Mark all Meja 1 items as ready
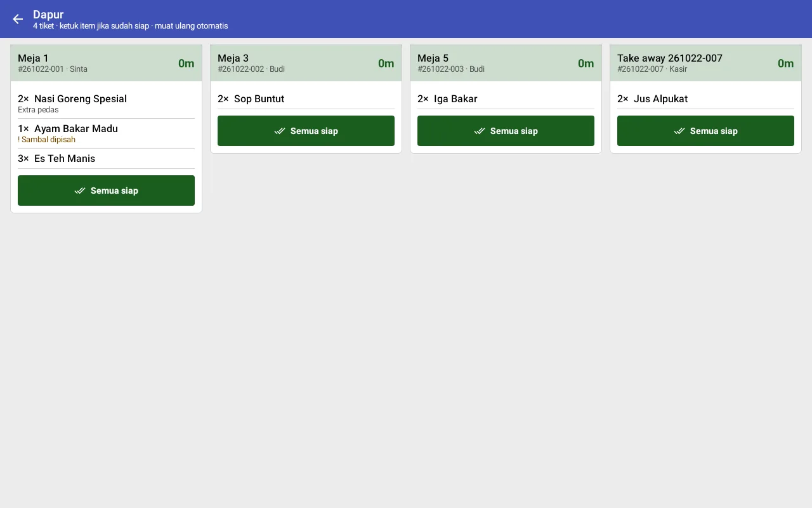Viewport: 812px width, 508px height. point(106,190)
